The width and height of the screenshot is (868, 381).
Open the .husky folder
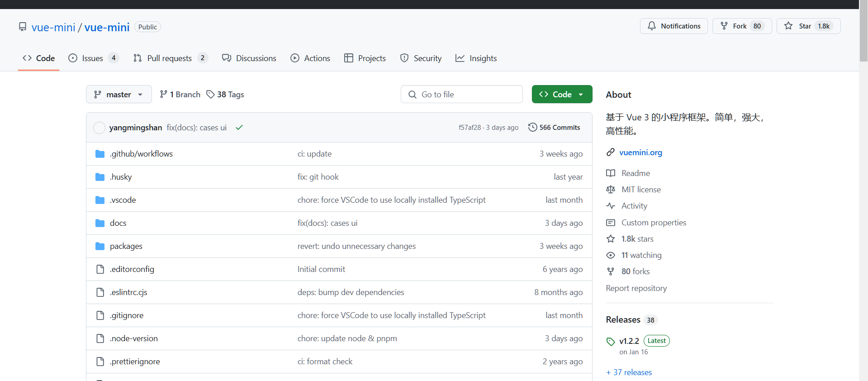tap(121, 177)
